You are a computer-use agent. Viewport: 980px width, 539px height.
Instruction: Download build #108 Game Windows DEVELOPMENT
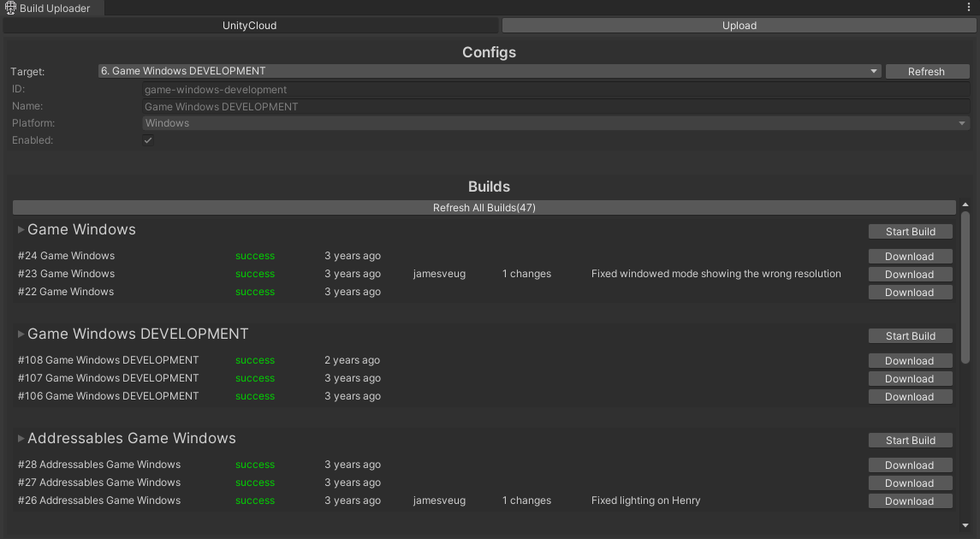(910, 360)
